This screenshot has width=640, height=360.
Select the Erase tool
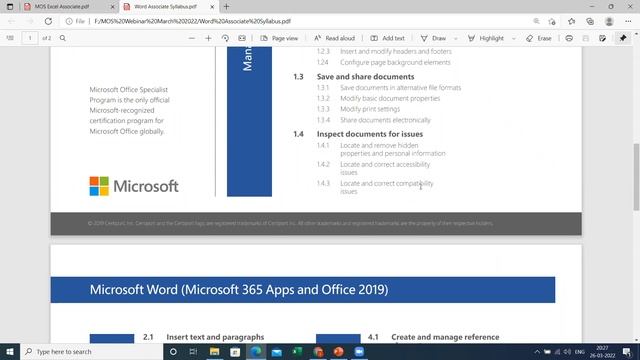[539, 38]
